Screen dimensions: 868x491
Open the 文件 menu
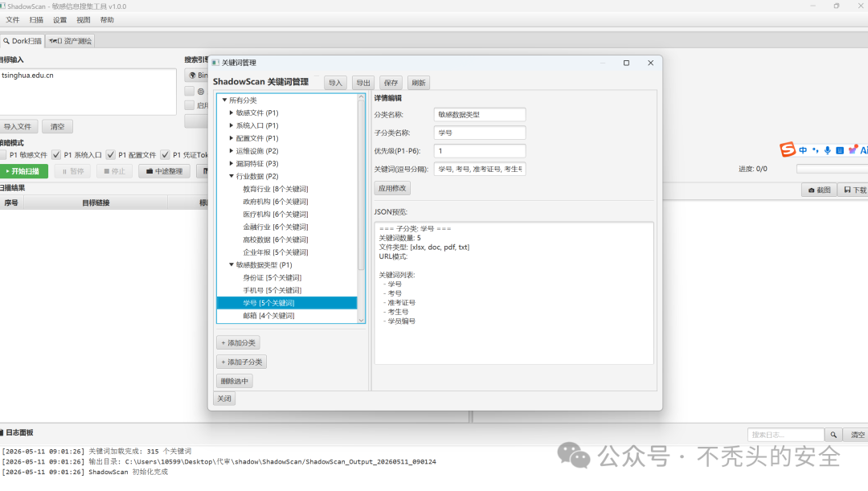tap(12, 20)
